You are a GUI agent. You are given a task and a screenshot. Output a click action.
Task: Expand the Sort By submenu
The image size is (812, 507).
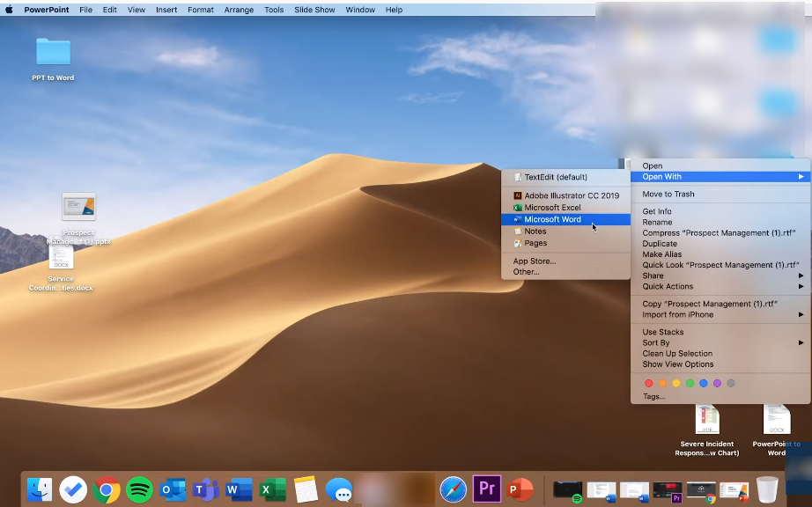click(720, 343)
